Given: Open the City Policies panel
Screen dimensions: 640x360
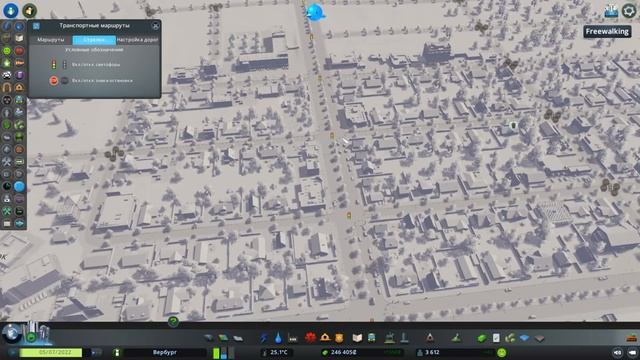Looking at the screenshot, I should pyautogui.click(x=496, y=338).
